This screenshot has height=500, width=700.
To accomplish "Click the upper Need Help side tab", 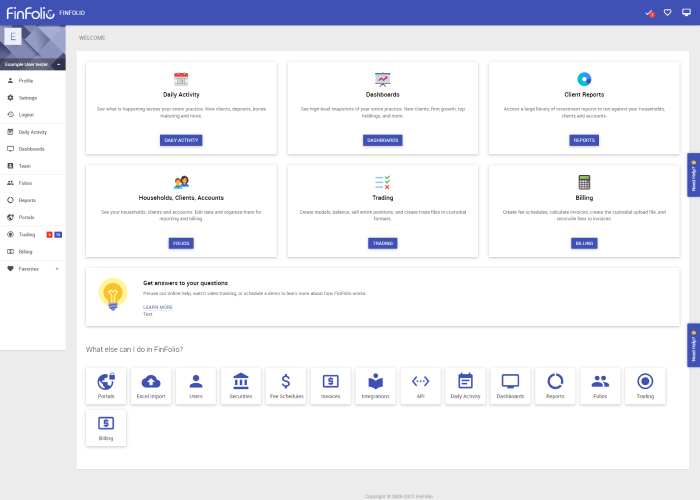I will click(693, 175).
